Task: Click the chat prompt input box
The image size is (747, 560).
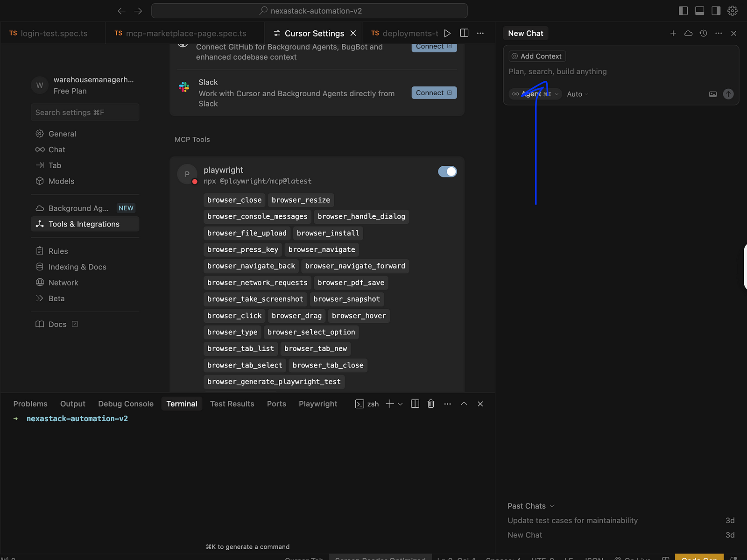Action: [621, 71]
